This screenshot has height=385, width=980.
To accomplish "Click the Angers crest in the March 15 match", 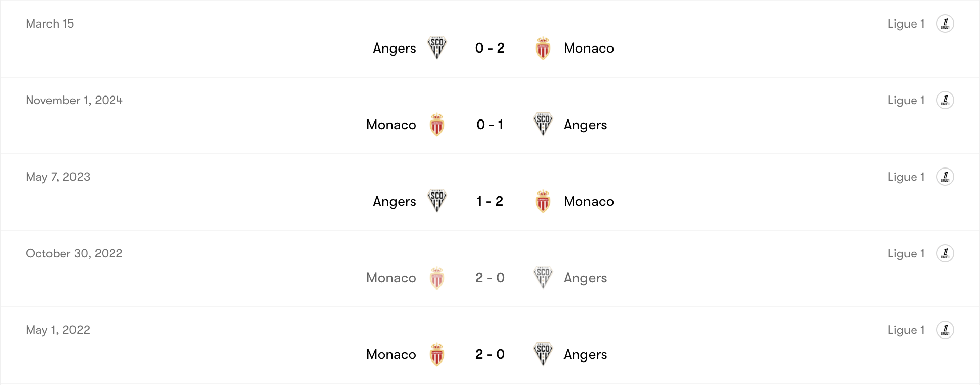I will pyautogui.click(x=437, y=47).
